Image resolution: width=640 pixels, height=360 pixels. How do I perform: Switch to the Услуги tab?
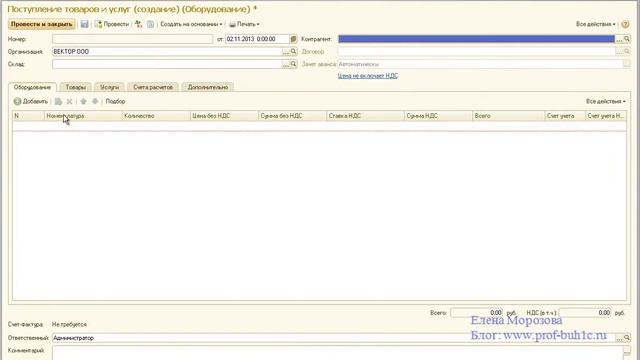[109, 87]
